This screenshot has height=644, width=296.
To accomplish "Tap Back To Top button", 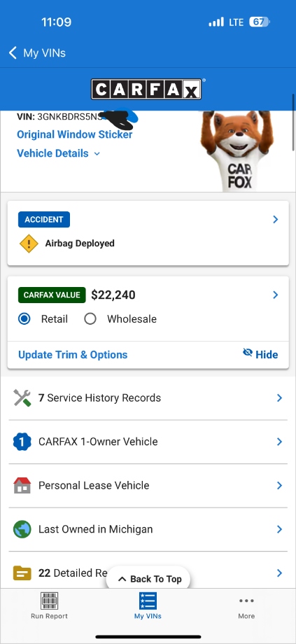I will 148,579.
